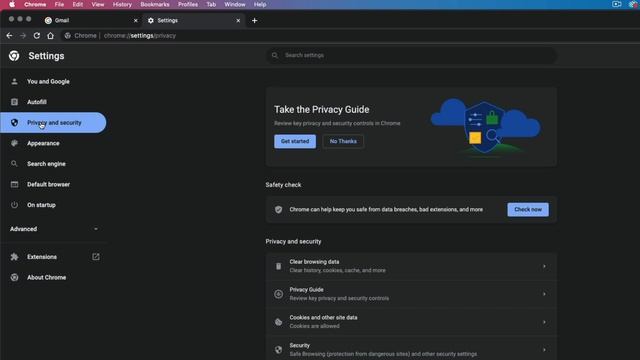This screenshot has height=360, width=640.
Task: Select You and Google in sidebar
Action: pos(53,82)
